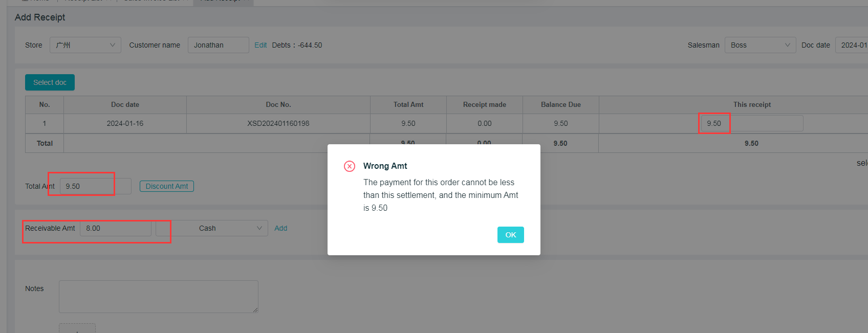868x333 pixels.
Task: Click the Balance Due column header
Action: point(560,105)
